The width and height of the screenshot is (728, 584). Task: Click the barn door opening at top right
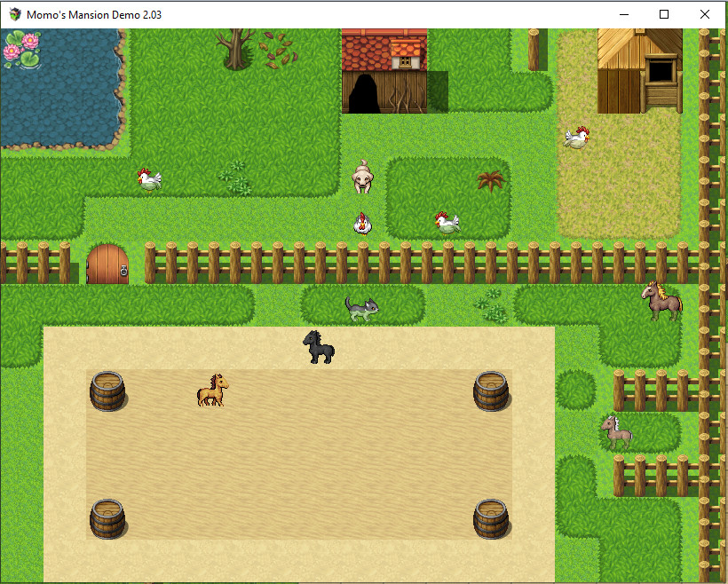click(x=658, y=71)
